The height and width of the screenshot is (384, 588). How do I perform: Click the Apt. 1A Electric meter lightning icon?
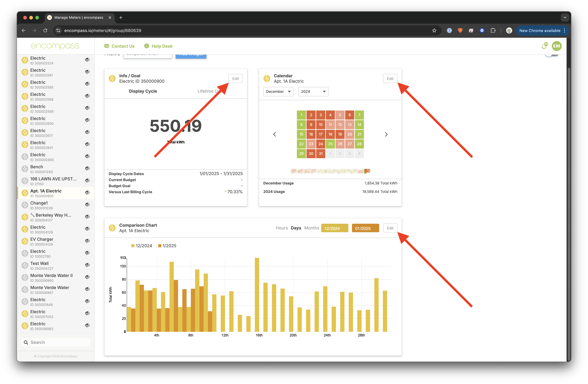25,193
